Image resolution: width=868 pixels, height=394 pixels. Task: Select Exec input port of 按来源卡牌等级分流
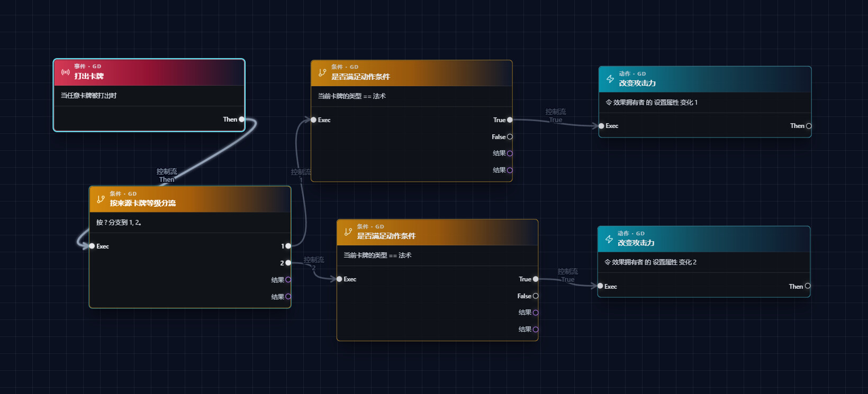92,246
